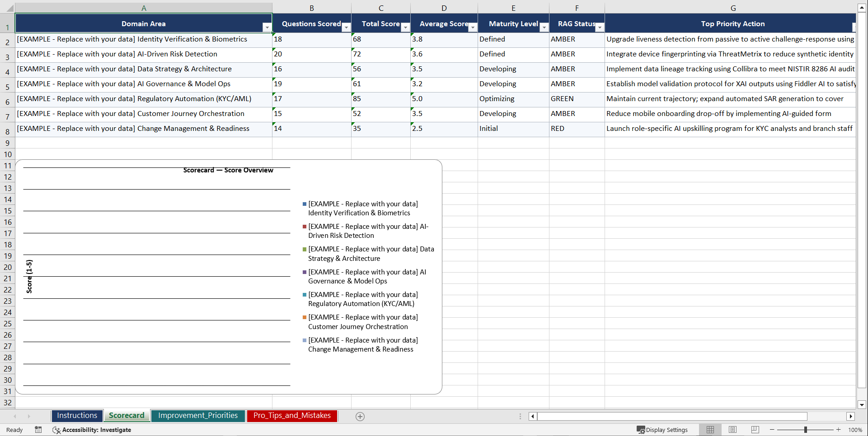The height and width of the screenshot is (436, 868).
Task: Open the Pro_Tips_and_Mistakes tab
Action: pyautogui.click(x=292, y=415)
